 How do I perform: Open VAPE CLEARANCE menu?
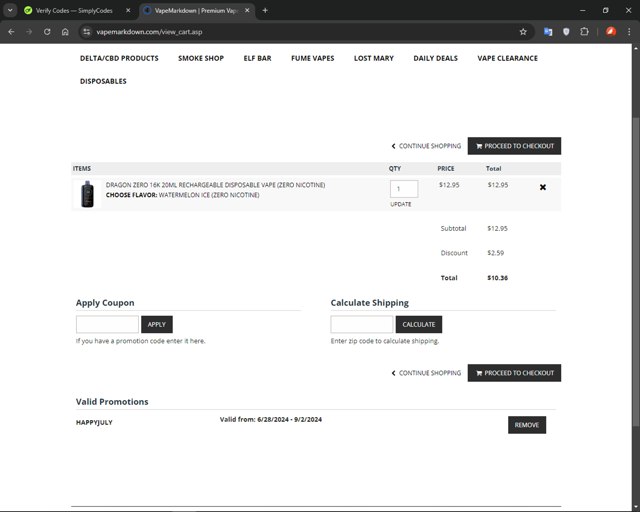pyautogui.click(x=507, y=58)
